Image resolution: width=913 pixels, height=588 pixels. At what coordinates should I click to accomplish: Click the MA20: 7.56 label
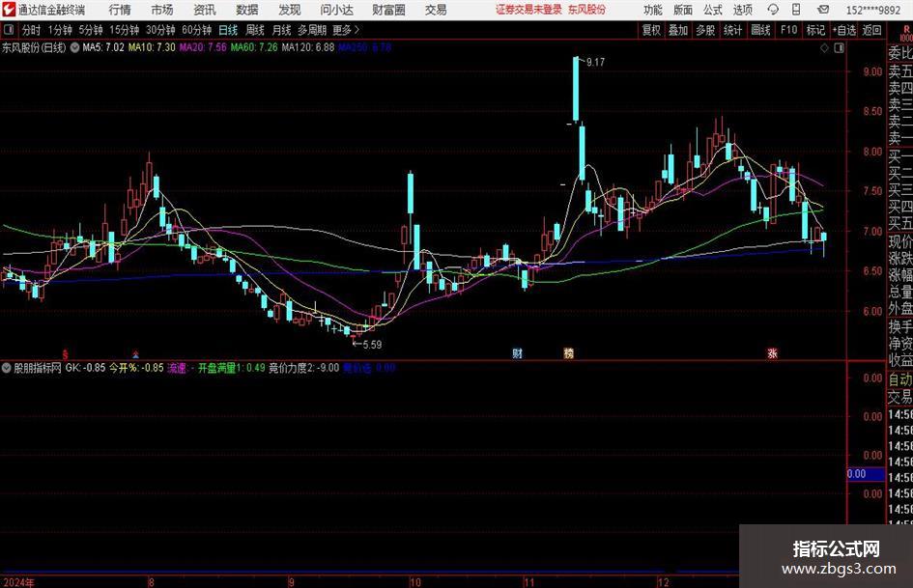pyautogui.click(x=203, y=47)
